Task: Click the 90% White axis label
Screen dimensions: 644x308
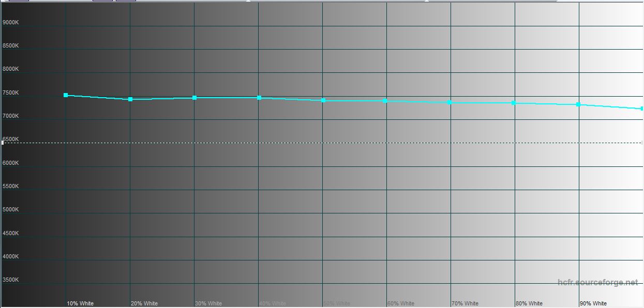Action: 593,303
